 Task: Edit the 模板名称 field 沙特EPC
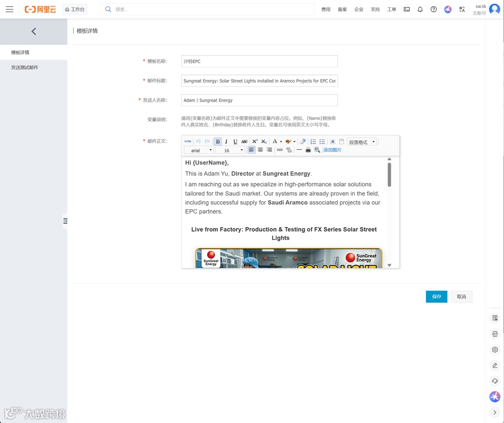point(259,61)
